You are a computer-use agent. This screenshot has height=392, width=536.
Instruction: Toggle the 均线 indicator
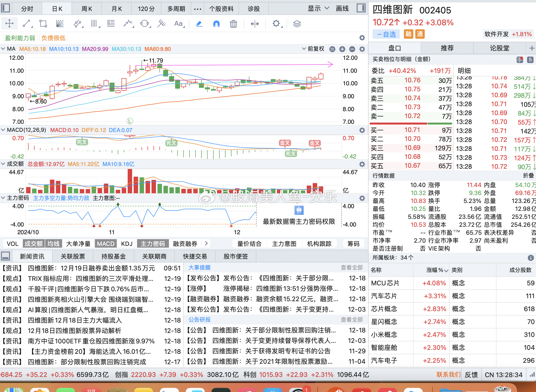tap(54, 244)
